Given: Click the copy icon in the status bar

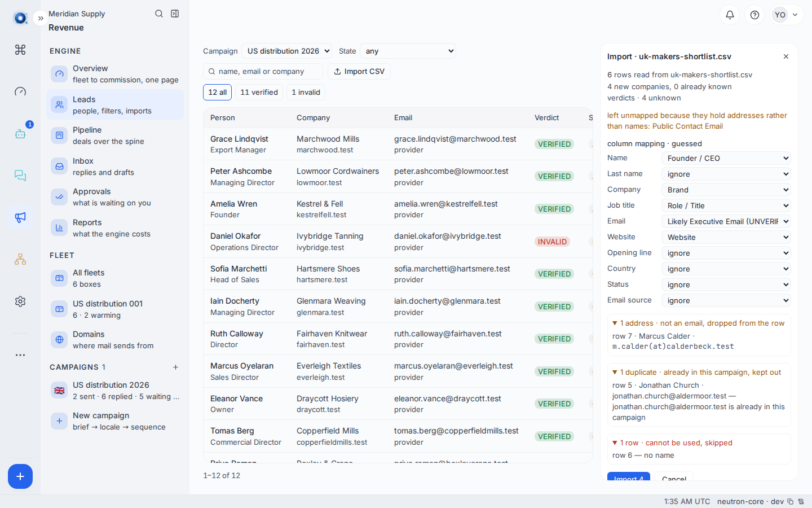Looking at the screenshot, I should coord(791,501).
